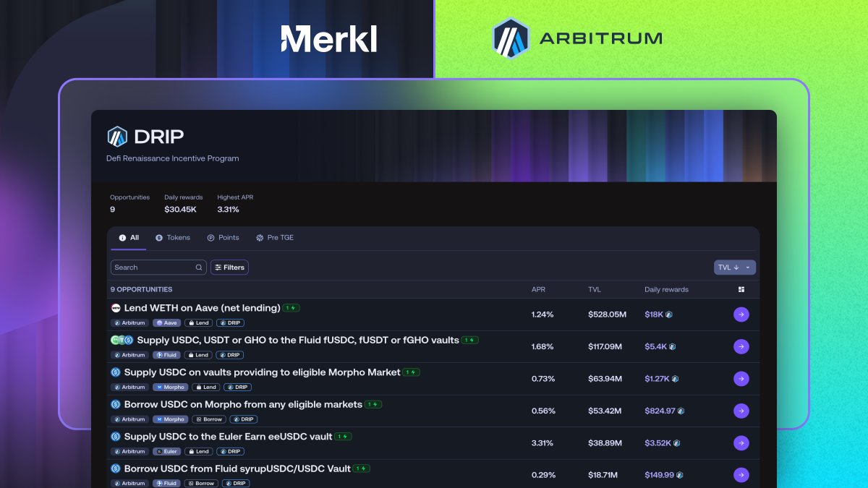
Task: Click the Defi Renaissance Incentive Program subtitle
Action: pyautogui.click(x=173, y=158)
